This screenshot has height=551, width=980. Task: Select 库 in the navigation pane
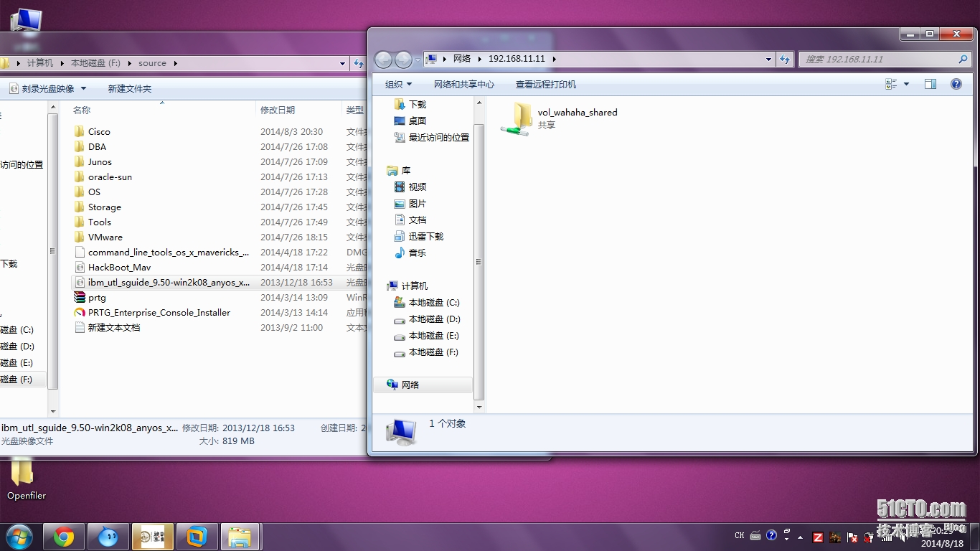[x=399, y=170]
